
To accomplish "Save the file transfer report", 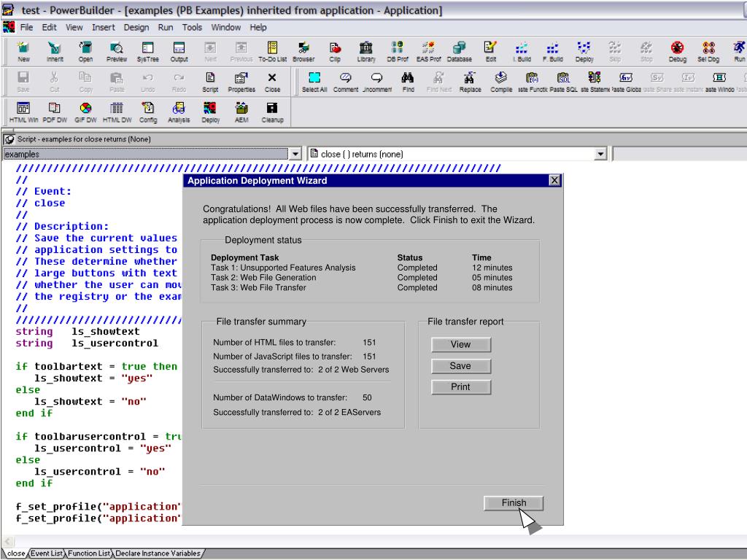I will pyautogui.click(x=461, y=366).
